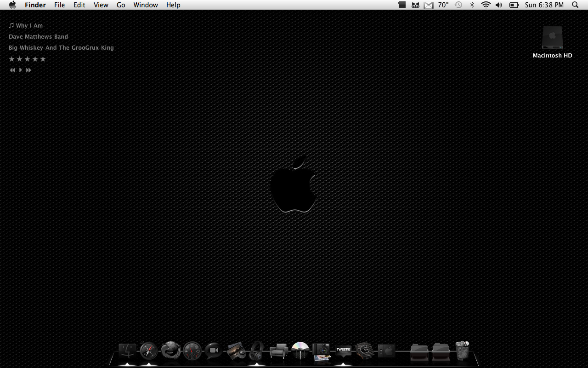
Task: Open System Preferences Apple switch icon
Action: pos(386,351)
